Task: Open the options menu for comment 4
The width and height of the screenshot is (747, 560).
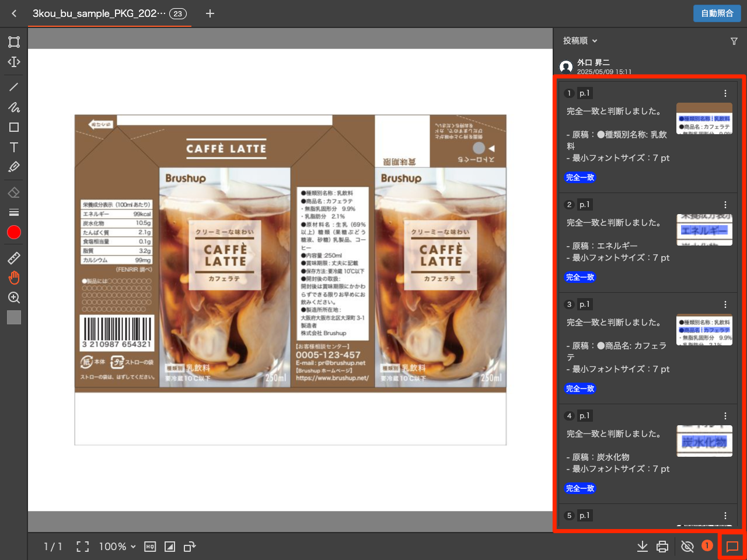Action: click(x=725, y=416)
